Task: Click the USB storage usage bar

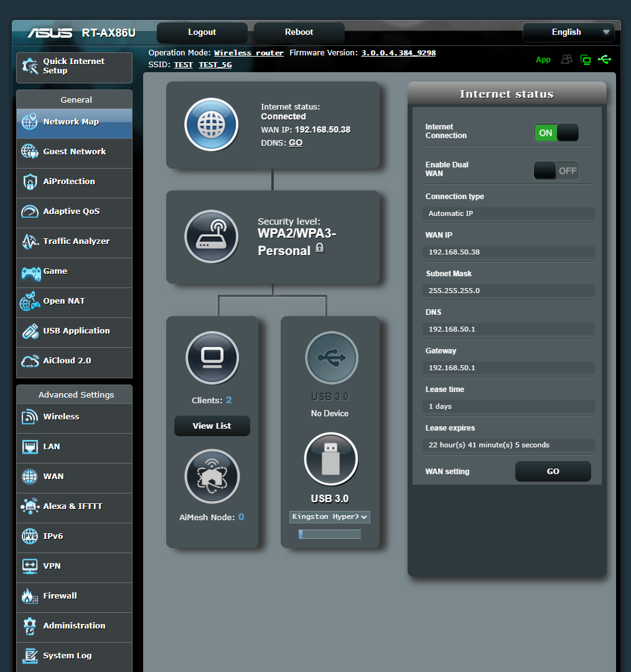Action: [x=329, y=533]
